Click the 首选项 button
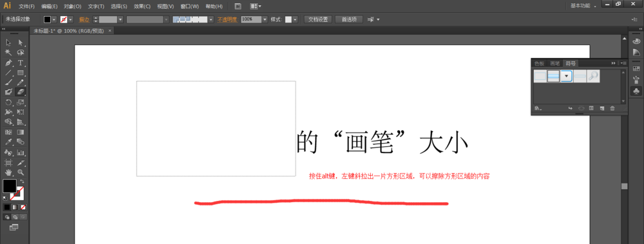Image resolution: width=644 pixels, height=244 pixels. [349, 19]
